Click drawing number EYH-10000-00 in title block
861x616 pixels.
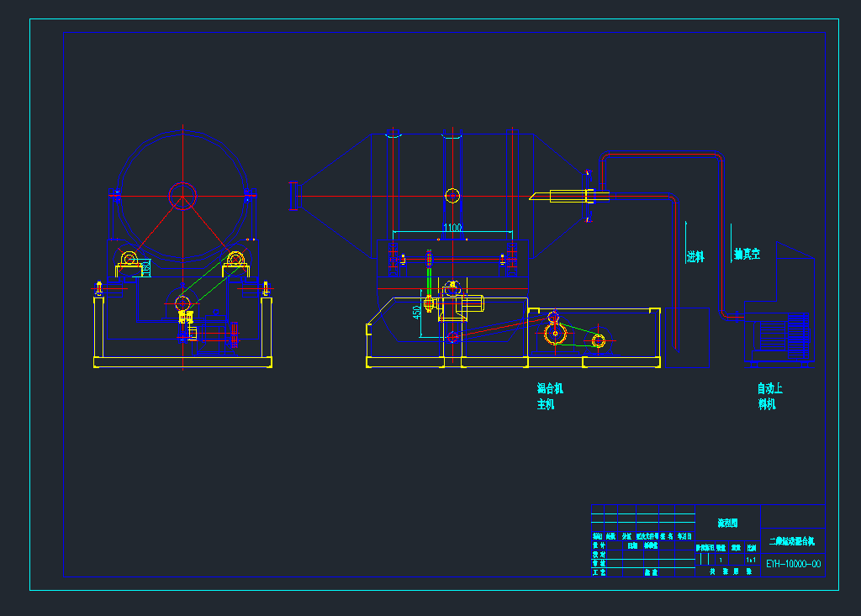pyautogui.click(x=793, y=564)
